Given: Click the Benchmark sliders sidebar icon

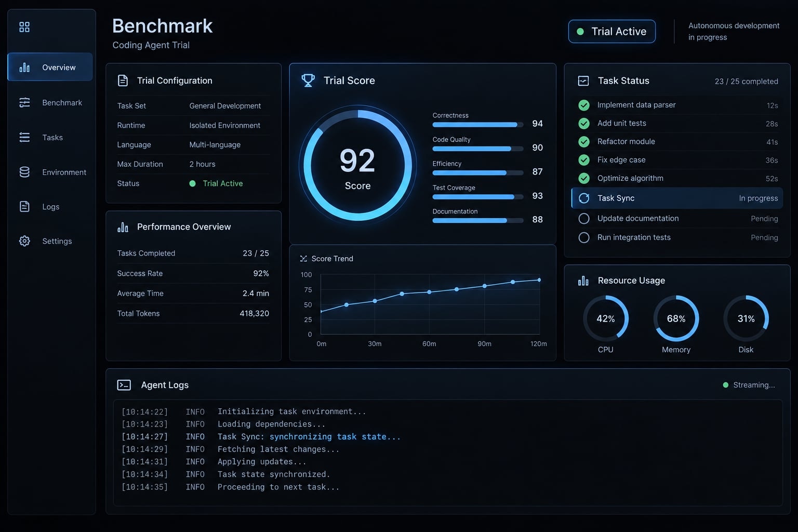Looking at the screenshot, I should 24,102.
